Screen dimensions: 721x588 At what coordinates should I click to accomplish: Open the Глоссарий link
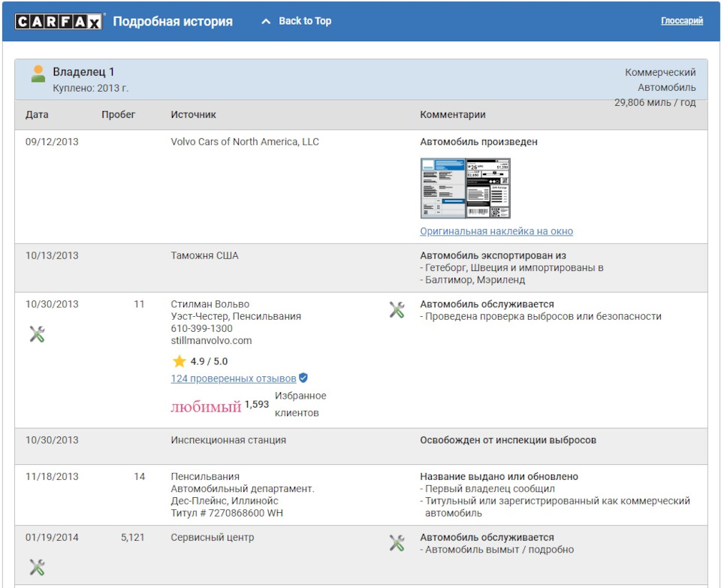682,21
